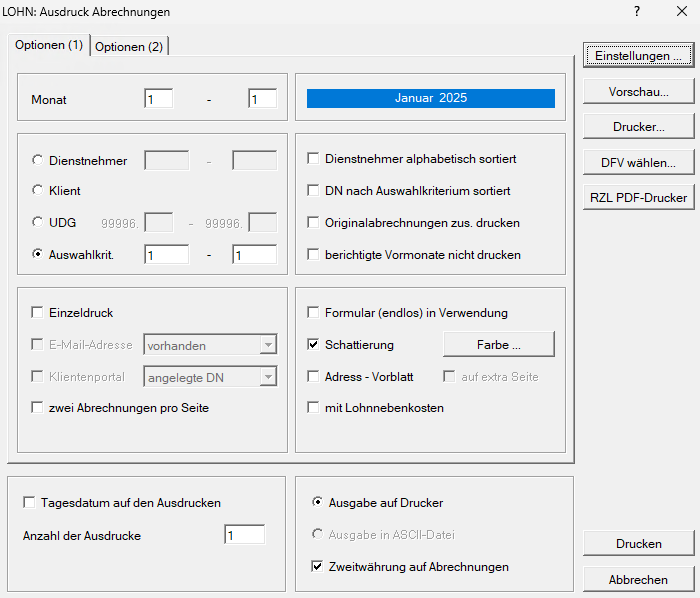The image size is (700, 598).
Task: Open Drucker selection
Action: (x=639, y=127)
